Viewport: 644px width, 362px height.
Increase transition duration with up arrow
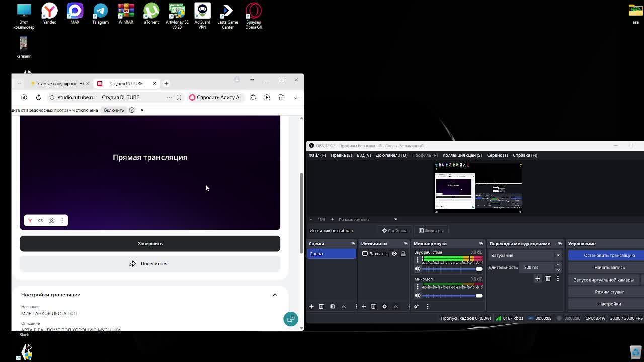[x=558, y=265]
